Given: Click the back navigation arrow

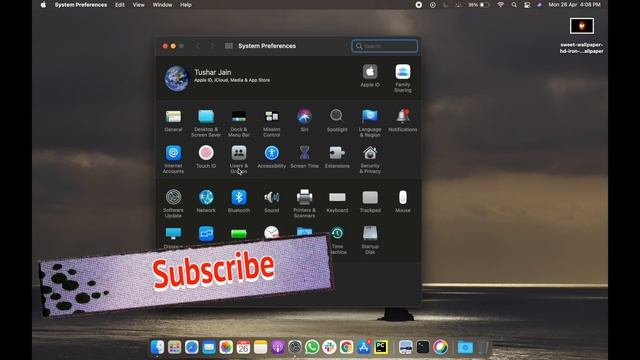Looking at the screenshot, I should 198,46.
